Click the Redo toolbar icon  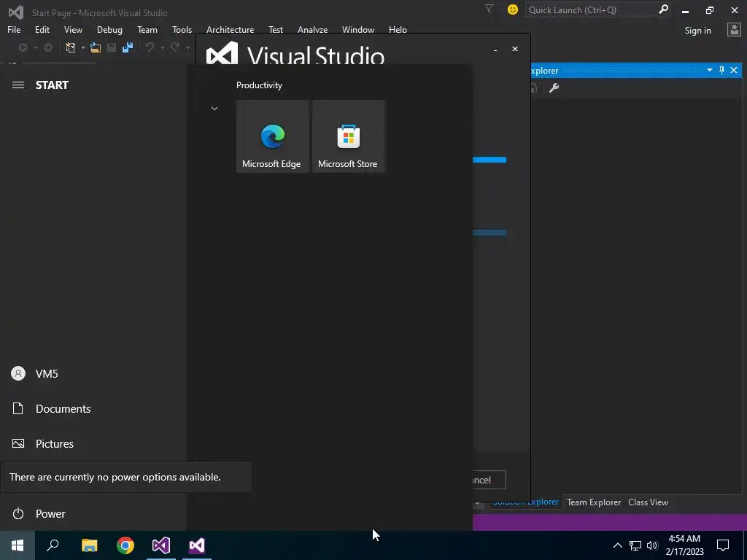click(x=175, y=47)
